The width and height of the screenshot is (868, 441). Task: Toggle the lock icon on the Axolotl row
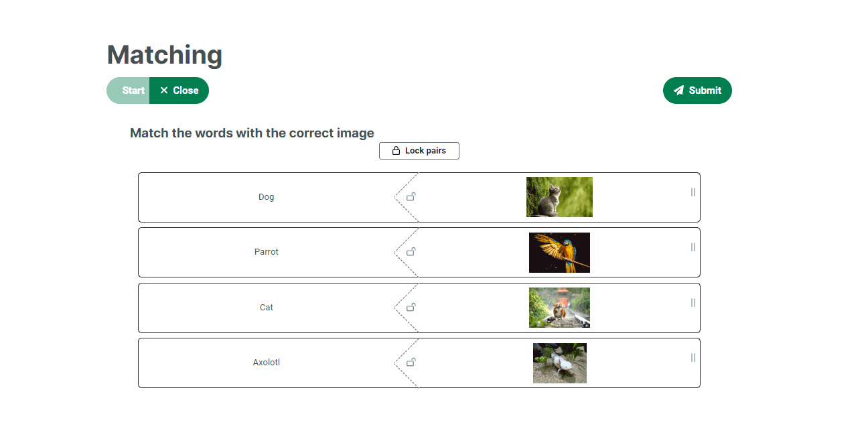(411, 363)
